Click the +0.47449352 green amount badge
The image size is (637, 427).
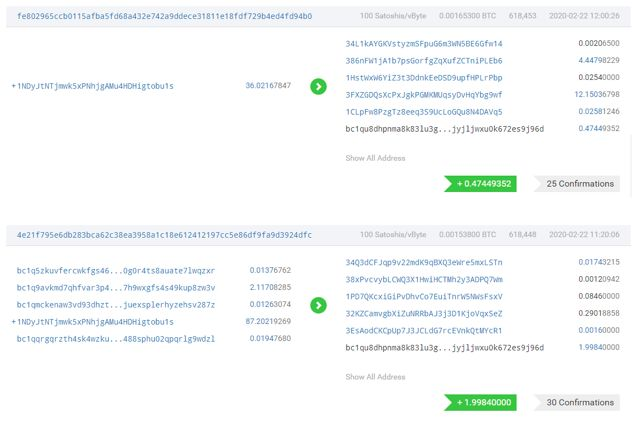pyautogui.click(x=480, y=184)
